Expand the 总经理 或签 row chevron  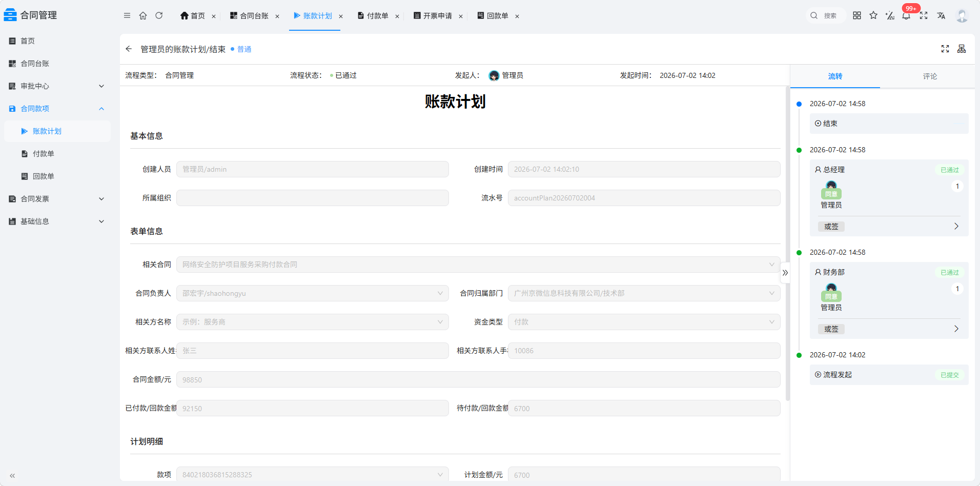(x=956, y=226)
